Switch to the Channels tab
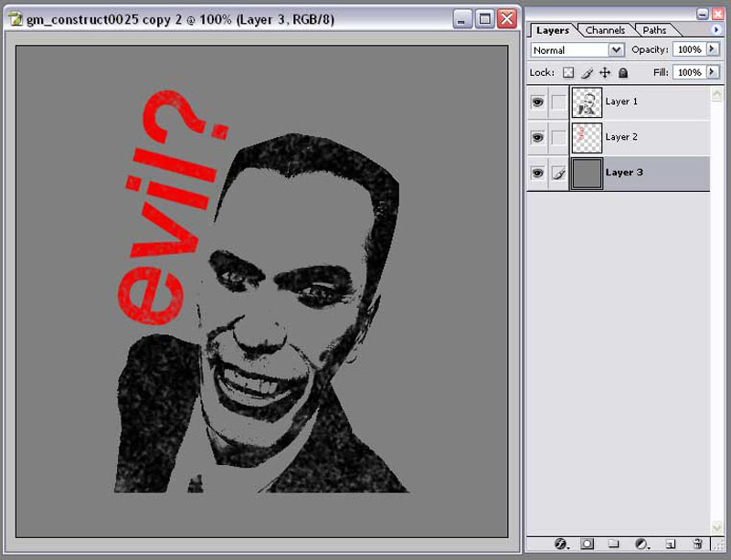This screenshot has height=560, width=731. tap(605, 30)
